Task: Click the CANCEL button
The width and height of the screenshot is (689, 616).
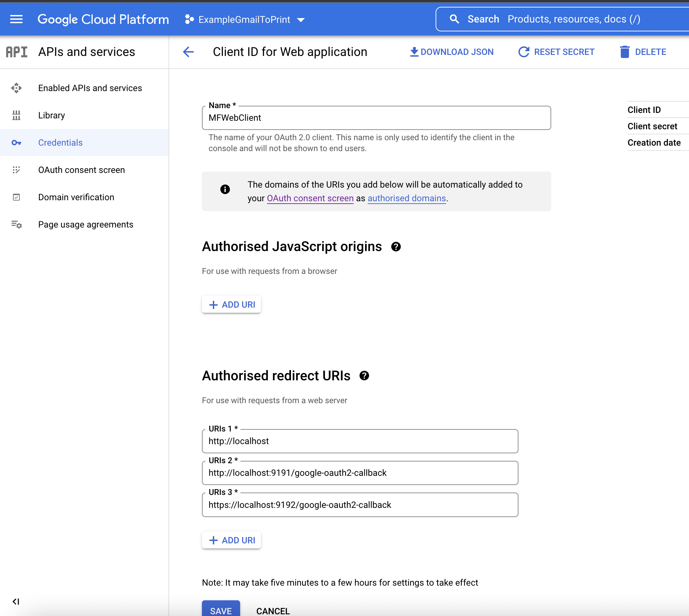Action: pyautogui.click(x=273, y=611)
